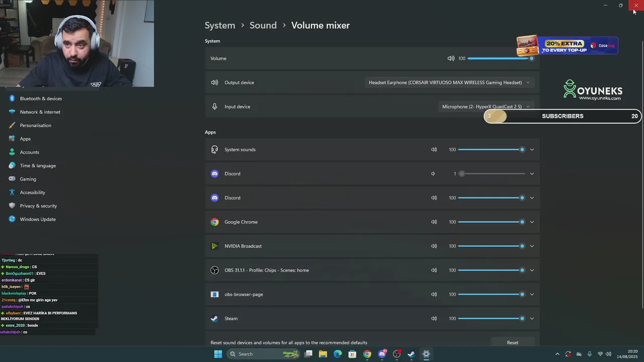Mute System sounds speaker icon

tap(434, 149)
